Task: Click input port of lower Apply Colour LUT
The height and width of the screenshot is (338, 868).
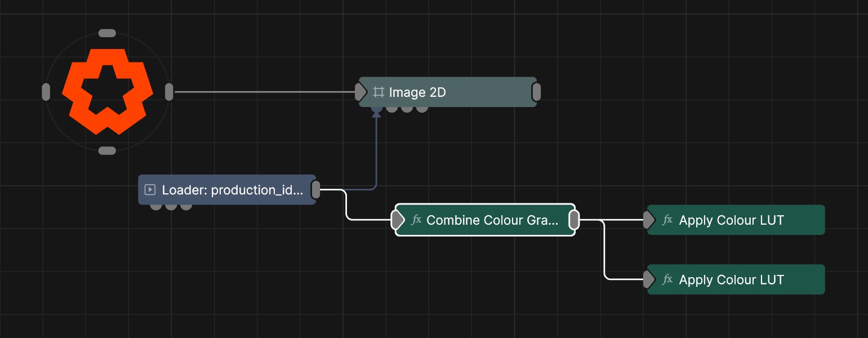Action: [649, 279]
